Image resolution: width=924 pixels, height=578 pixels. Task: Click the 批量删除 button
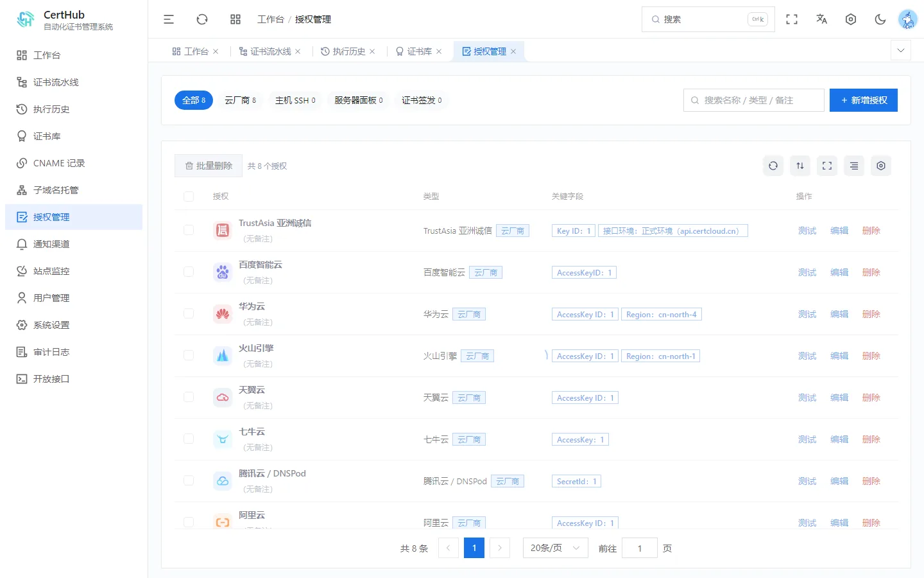(209, 166)
